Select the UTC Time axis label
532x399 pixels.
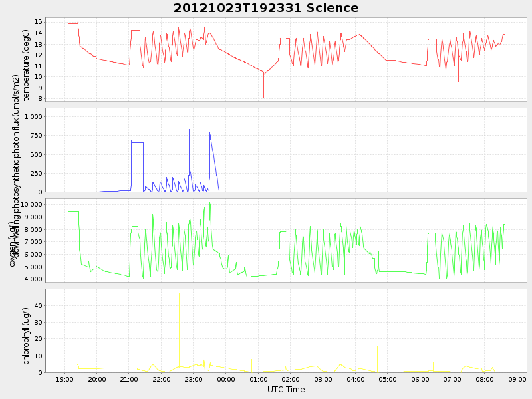coord(286,390)
